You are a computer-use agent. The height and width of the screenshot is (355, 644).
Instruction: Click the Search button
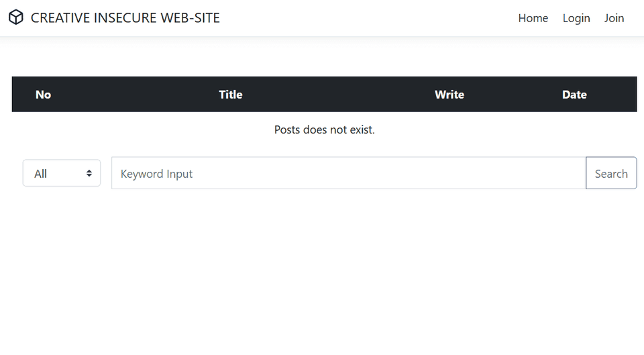pyautogui.click(x=611, y=173)
